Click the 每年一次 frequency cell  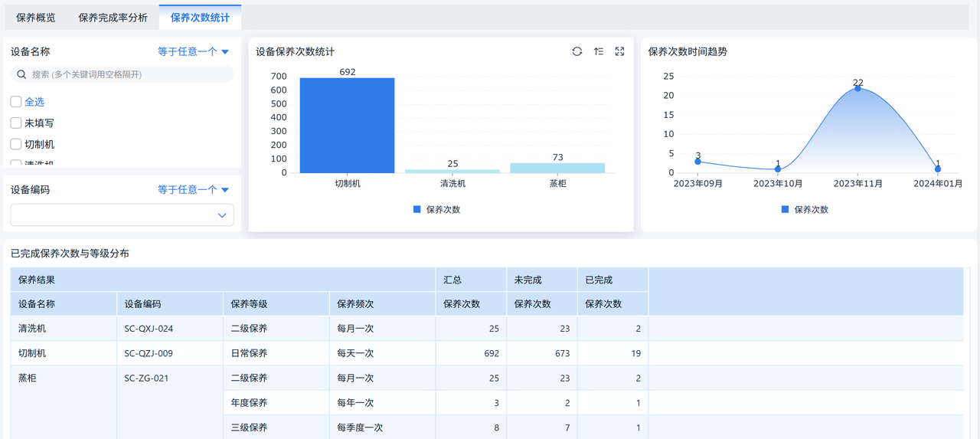click(x=383, y=402)
